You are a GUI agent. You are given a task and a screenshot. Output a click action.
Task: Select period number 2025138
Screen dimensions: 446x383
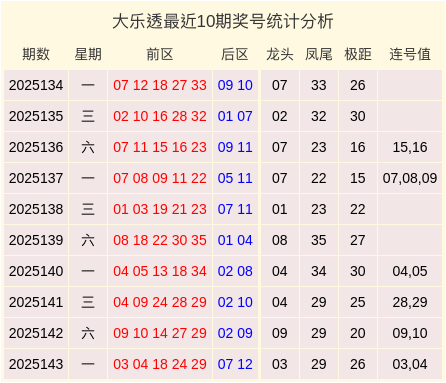(x=36, y=209)
